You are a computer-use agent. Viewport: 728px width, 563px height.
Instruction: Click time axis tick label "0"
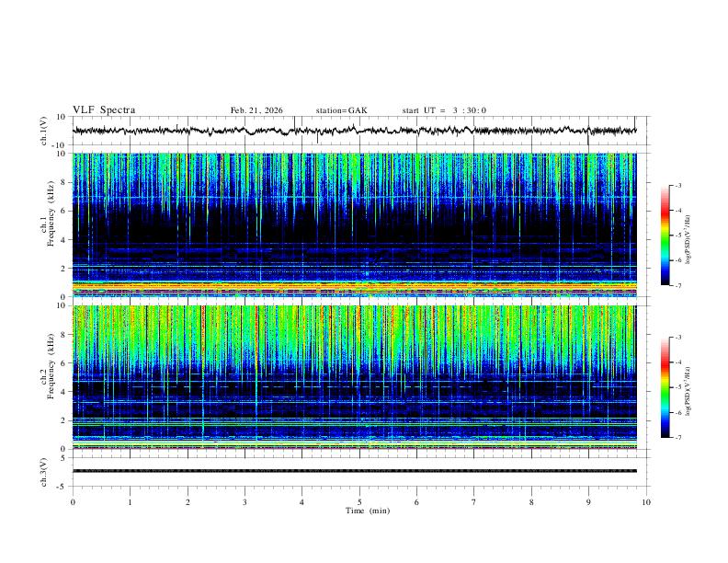tap(73, 502)
